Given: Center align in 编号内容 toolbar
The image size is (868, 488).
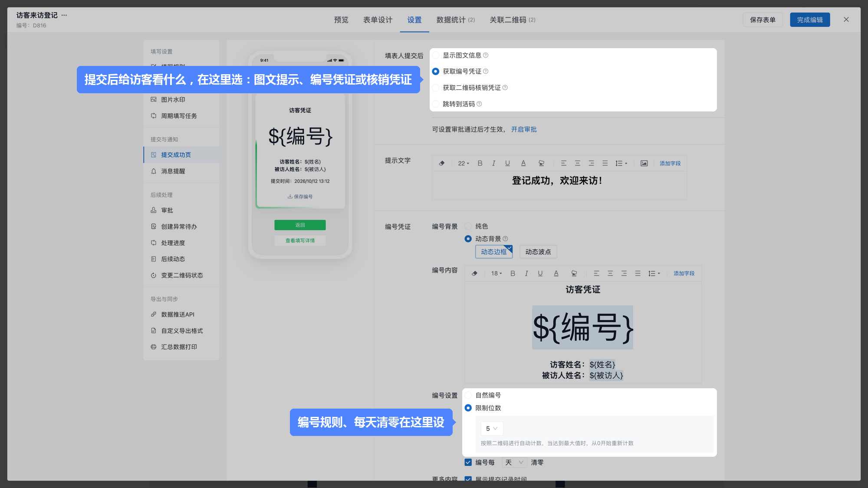Looking at the screenshot, I should tap(610, 273).
